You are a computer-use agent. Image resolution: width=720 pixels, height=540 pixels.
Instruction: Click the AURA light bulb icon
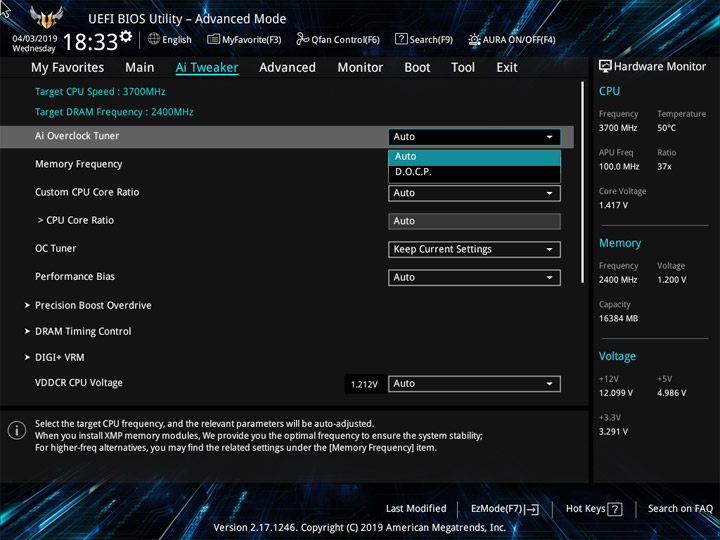point(474,39)
